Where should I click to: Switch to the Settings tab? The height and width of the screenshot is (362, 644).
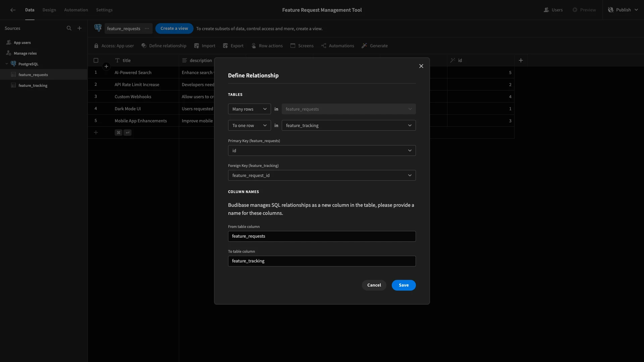(104, 10)
